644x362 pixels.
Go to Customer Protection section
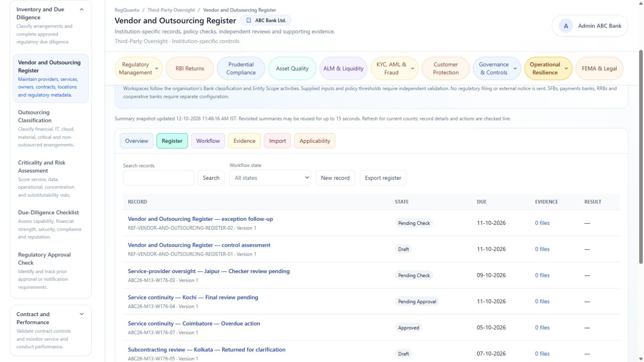(x=446, y=69)
